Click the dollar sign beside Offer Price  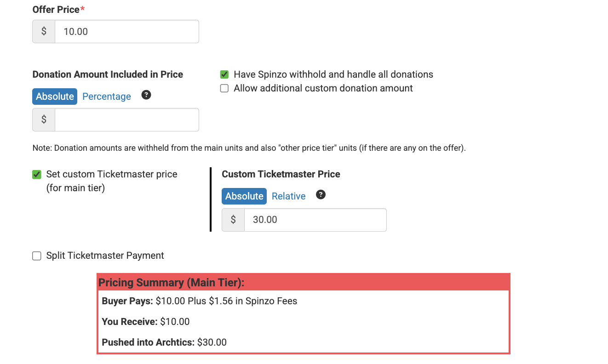click(x=44, y=32)
